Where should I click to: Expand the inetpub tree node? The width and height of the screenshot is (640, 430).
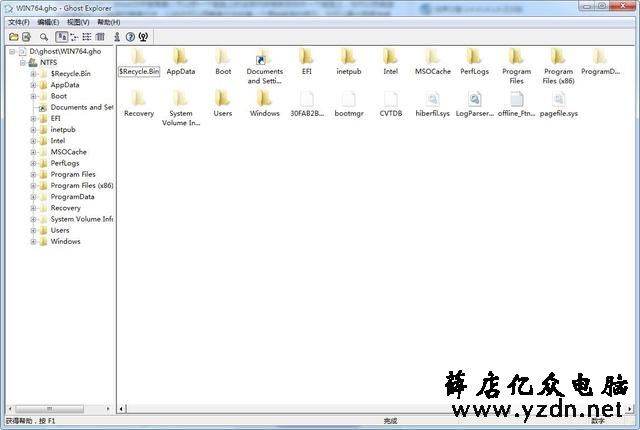(33, 130)
